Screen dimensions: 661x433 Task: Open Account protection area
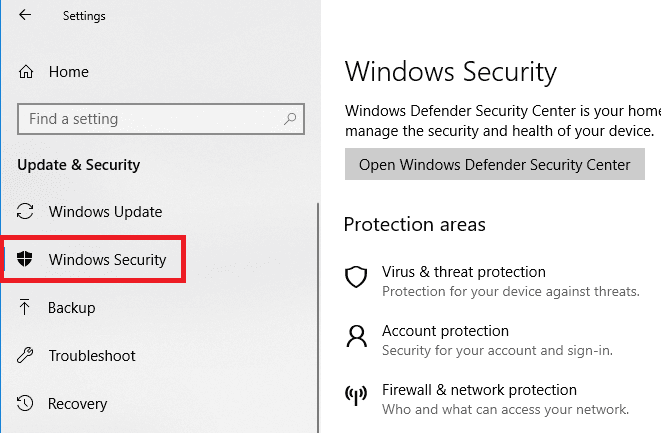click(x=445, y=331)
